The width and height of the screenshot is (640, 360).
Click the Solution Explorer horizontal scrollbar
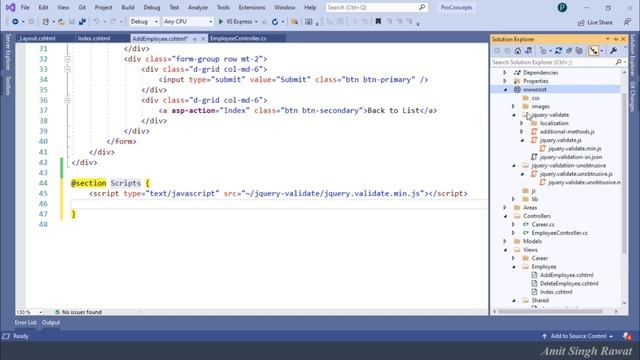(551, 312)
